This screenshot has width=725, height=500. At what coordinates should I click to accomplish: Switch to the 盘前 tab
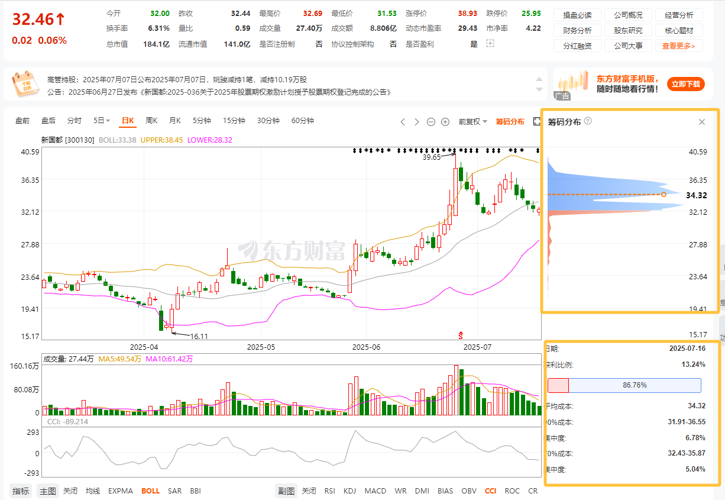[x=22, y=120]
